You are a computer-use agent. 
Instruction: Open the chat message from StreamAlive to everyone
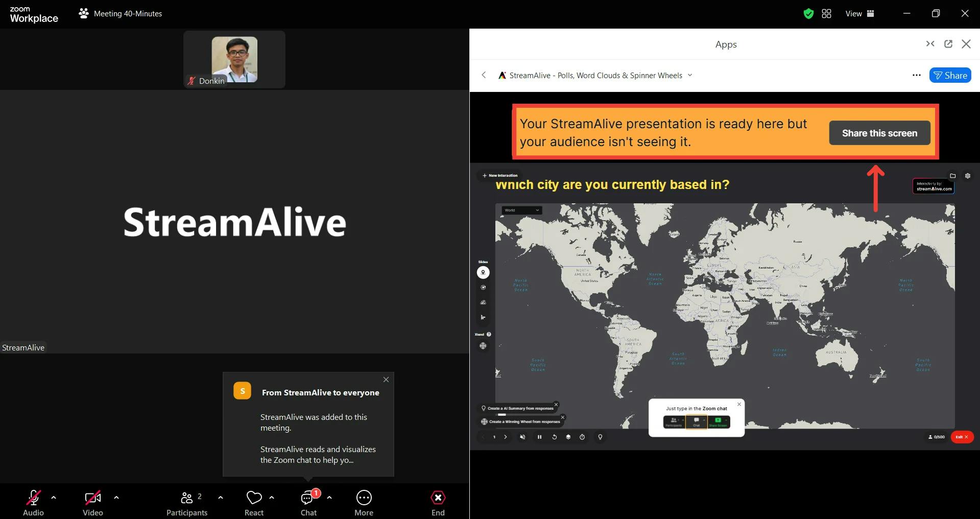(308, 424)
